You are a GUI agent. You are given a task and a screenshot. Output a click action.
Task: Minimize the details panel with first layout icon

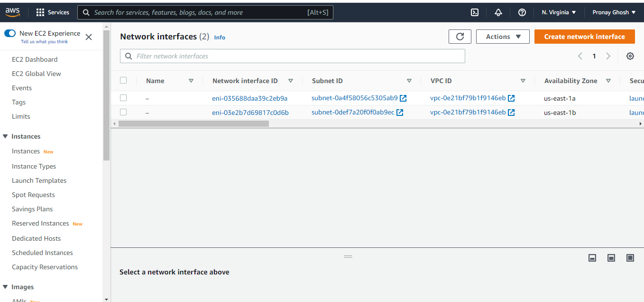[x=592, y=258]
